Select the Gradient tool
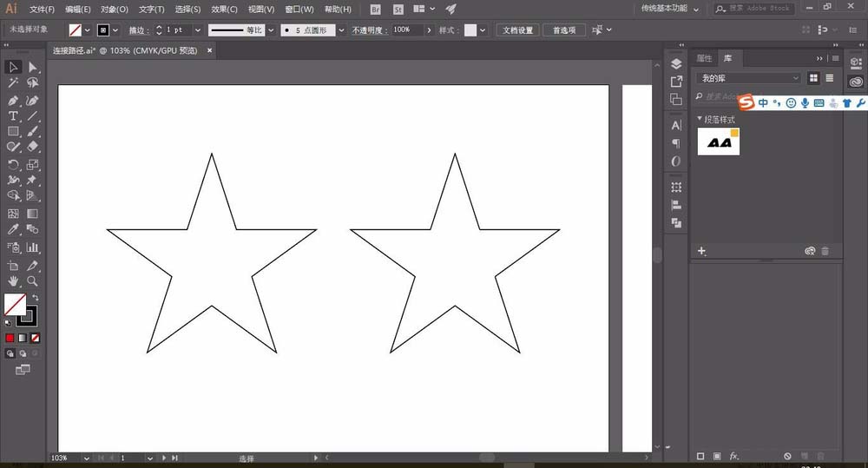Screen dimensions: 868x468 click(33, 214)
